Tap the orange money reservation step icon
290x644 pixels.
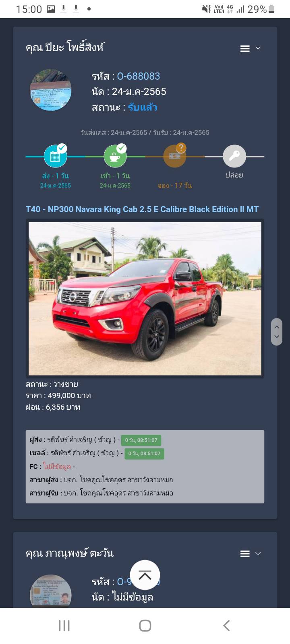pos(175,156)
